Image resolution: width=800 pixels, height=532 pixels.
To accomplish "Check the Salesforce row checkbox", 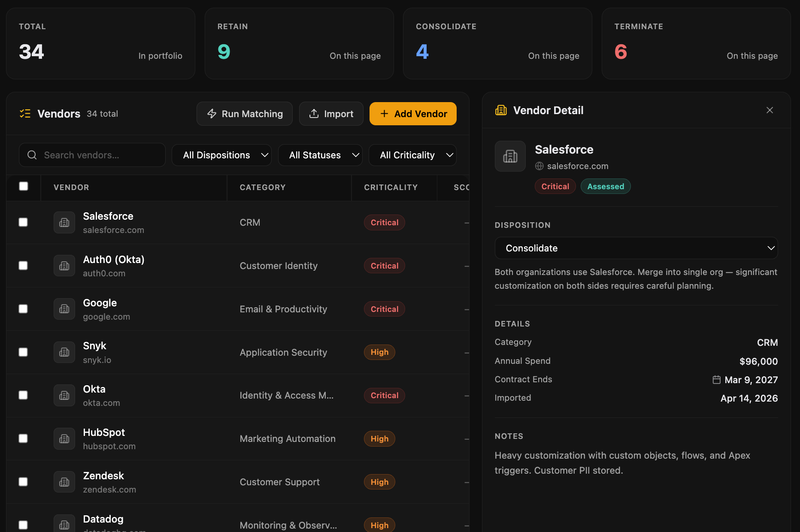I will (23, 222).
